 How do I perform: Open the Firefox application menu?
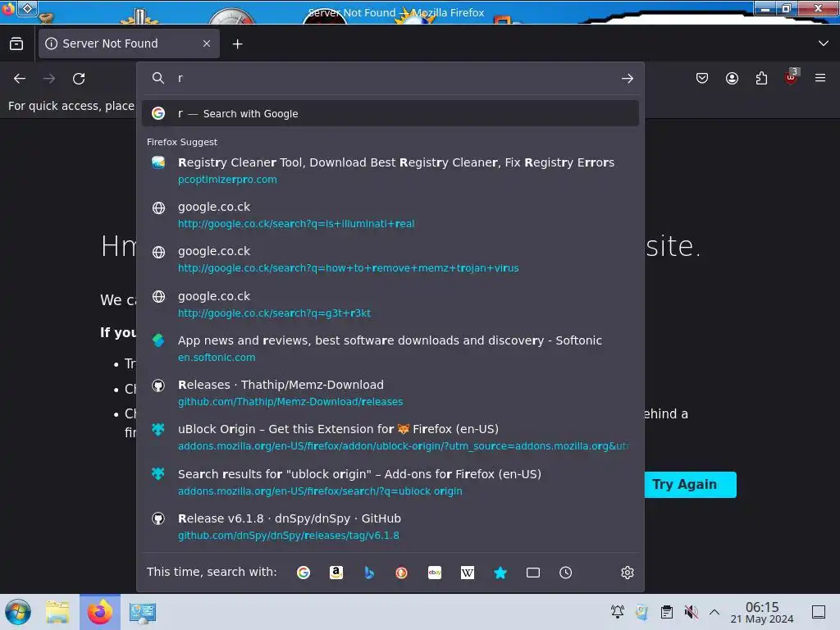point(820,78)
